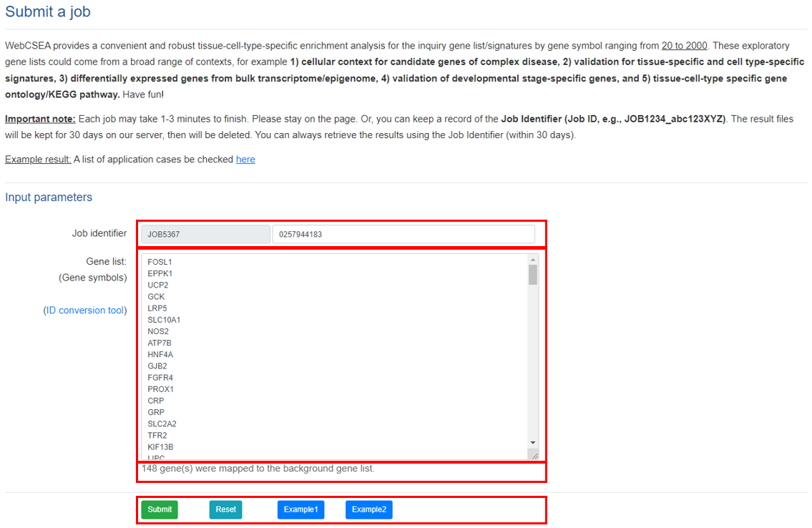The height and width of the screenshot is (528, 812).
Task: Click the KIF13B entry in gene list
Action: 160,447
